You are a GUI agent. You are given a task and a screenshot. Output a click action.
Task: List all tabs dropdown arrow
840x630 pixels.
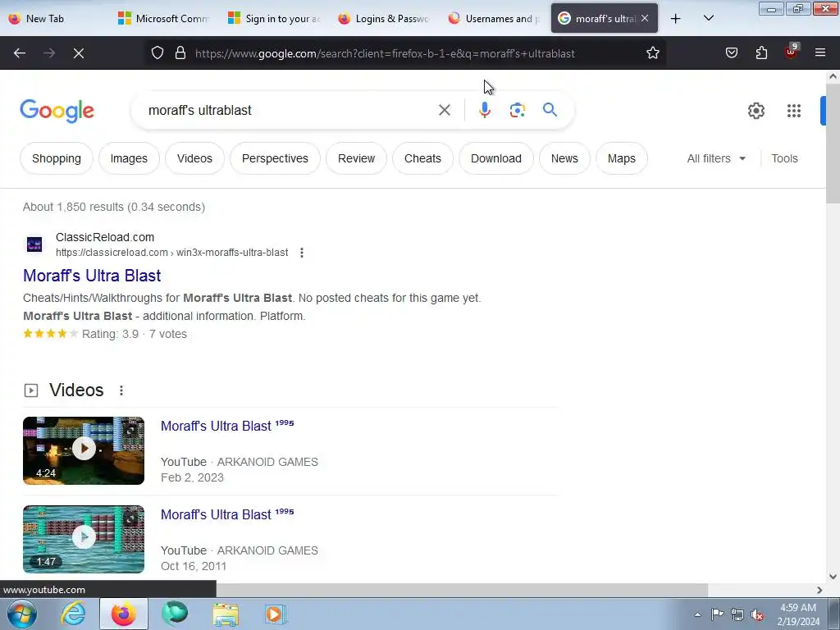(x=708, y=19)
